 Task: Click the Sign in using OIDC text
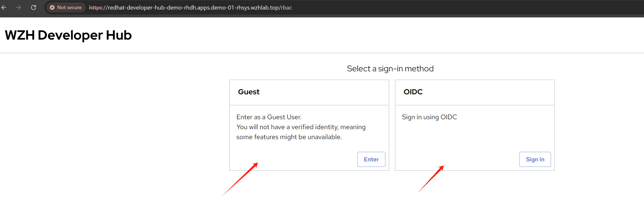[x=429, y=117]
